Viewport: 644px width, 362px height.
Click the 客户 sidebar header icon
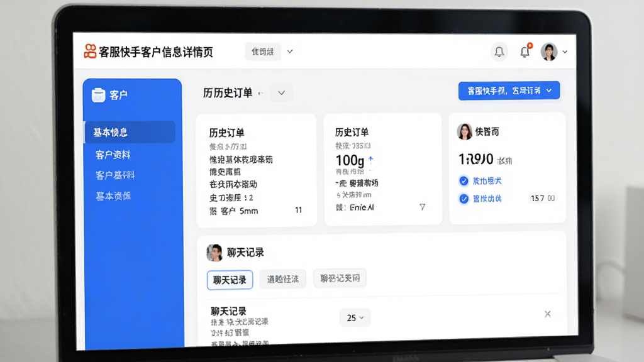[x=99, y=95]
